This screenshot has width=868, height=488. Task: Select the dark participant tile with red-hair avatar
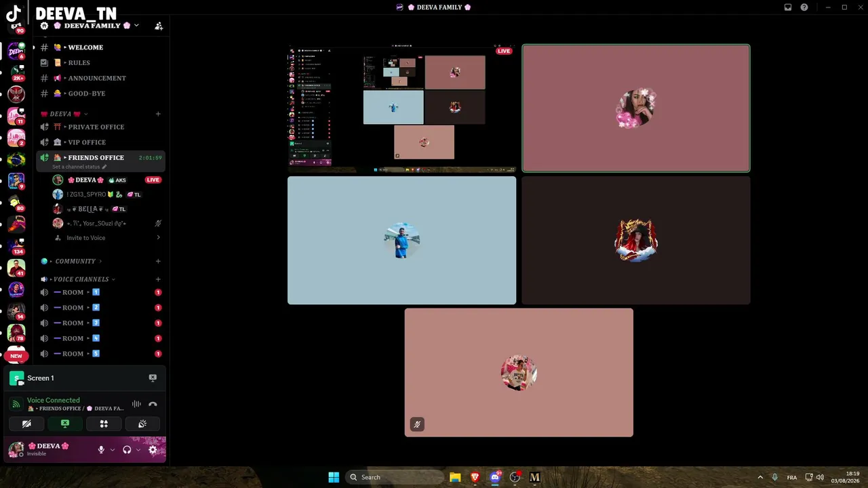(636, 241)
